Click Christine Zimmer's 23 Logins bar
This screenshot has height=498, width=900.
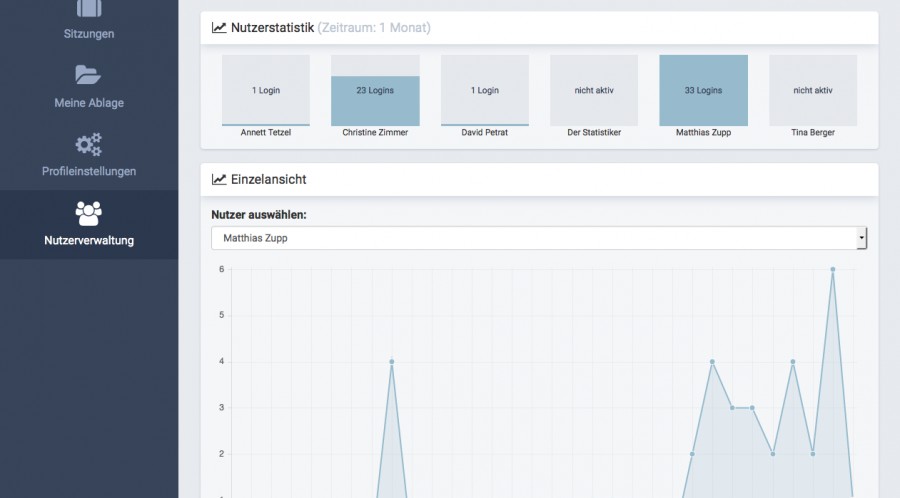pyautogui.click(x=375, y=90)
